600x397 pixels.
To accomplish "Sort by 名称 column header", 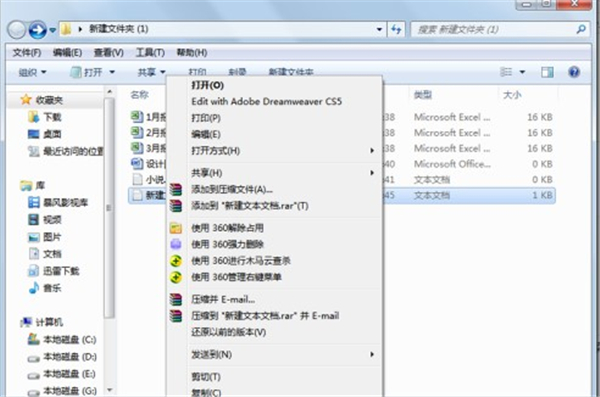I will point(139,95).
